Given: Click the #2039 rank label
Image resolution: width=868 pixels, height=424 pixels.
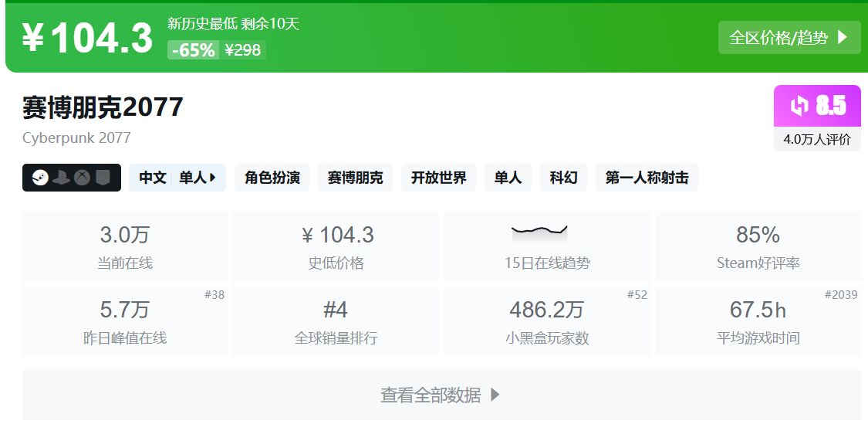Looking at the screenshot, I should 841,295.
